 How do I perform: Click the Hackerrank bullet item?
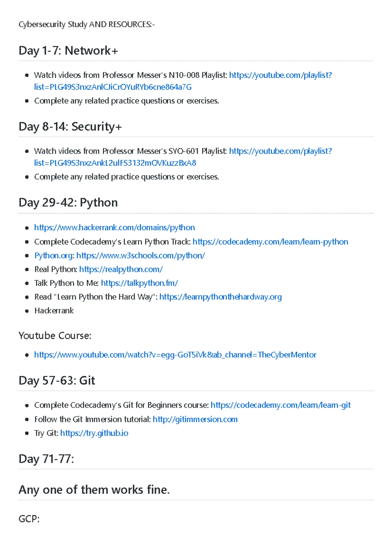(x=54, y=311)
